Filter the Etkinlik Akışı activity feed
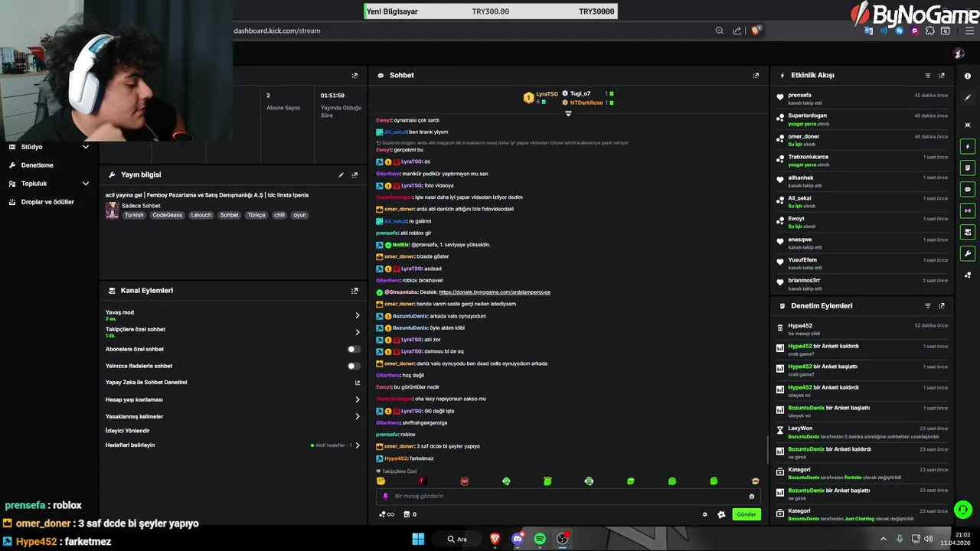 (x=928, y=76)
